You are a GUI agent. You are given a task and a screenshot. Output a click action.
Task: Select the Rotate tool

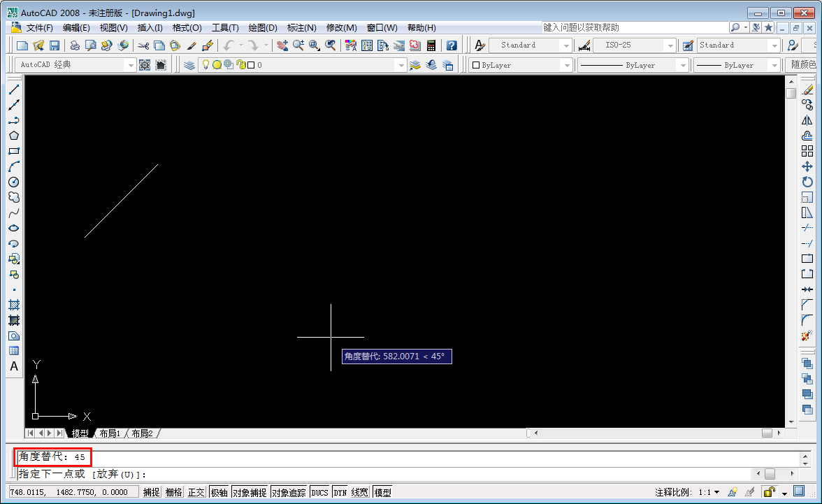point(809,181)
